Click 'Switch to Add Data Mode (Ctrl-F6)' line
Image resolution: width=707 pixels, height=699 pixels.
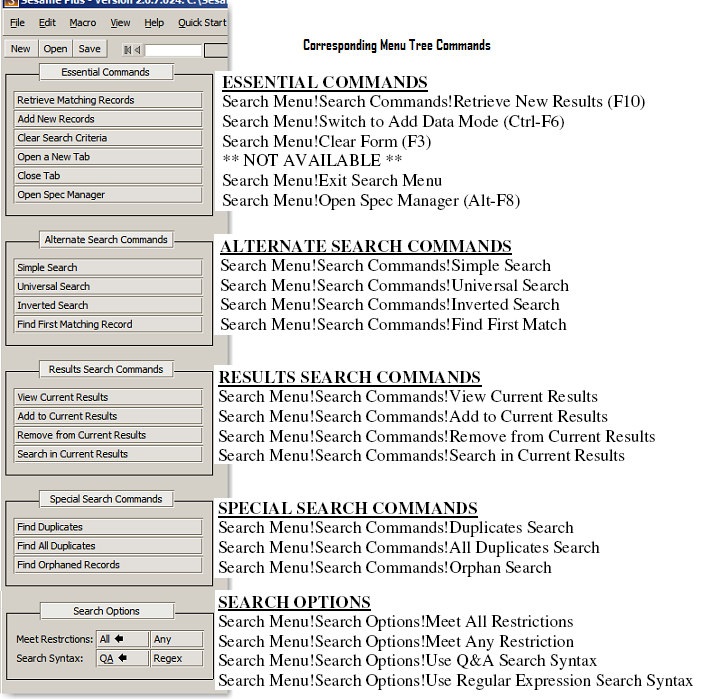click(x=393, y=122)
